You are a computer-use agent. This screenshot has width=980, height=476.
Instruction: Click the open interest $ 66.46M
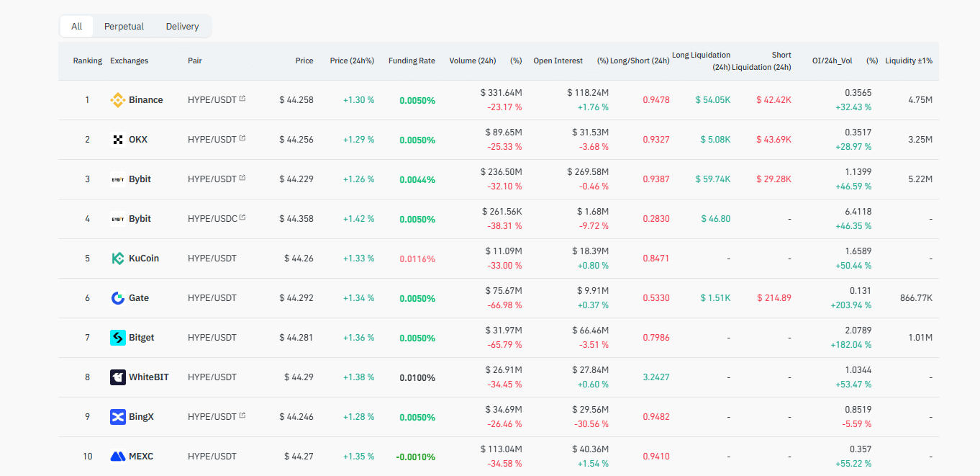[591, 330]
